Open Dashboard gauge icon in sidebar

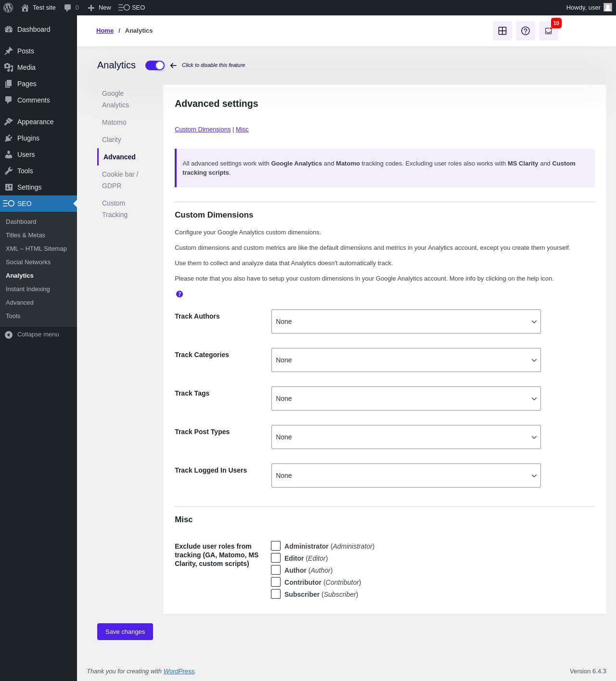(x=9, y=29)
